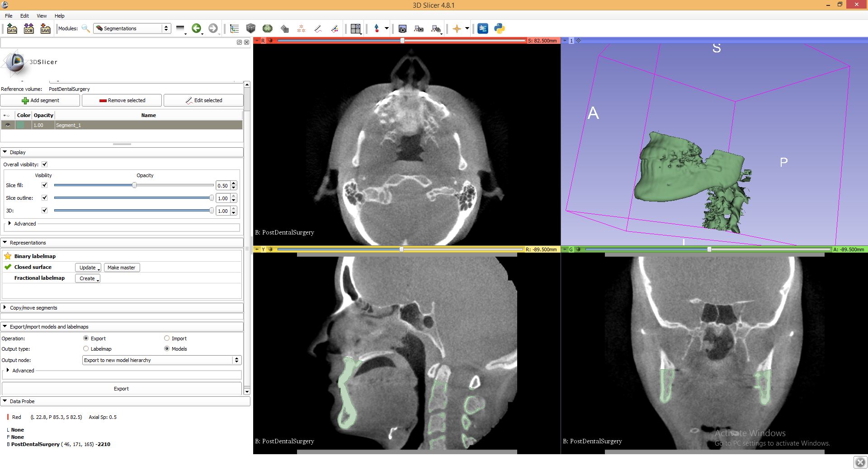Open the View menu

(42, 16)
